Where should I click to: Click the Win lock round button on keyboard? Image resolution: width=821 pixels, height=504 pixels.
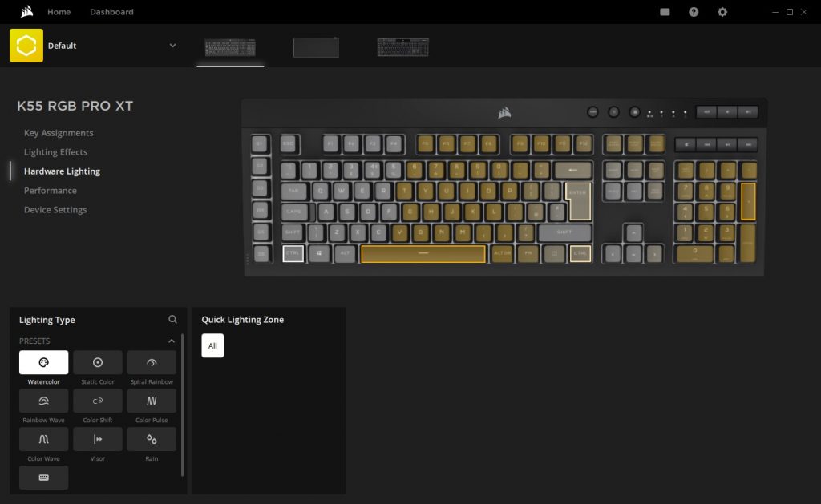(x=634, y=112)
